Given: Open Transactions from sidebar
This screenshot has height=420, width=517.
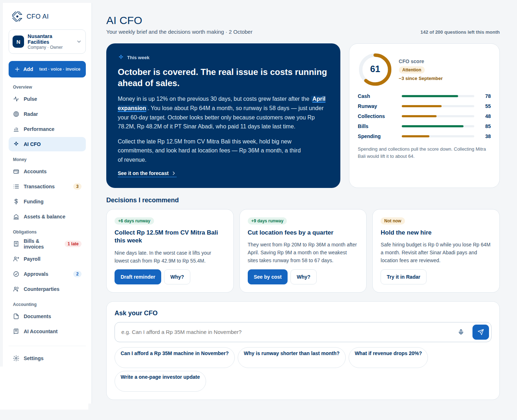Looking at the screenshot, I should 47,187.
